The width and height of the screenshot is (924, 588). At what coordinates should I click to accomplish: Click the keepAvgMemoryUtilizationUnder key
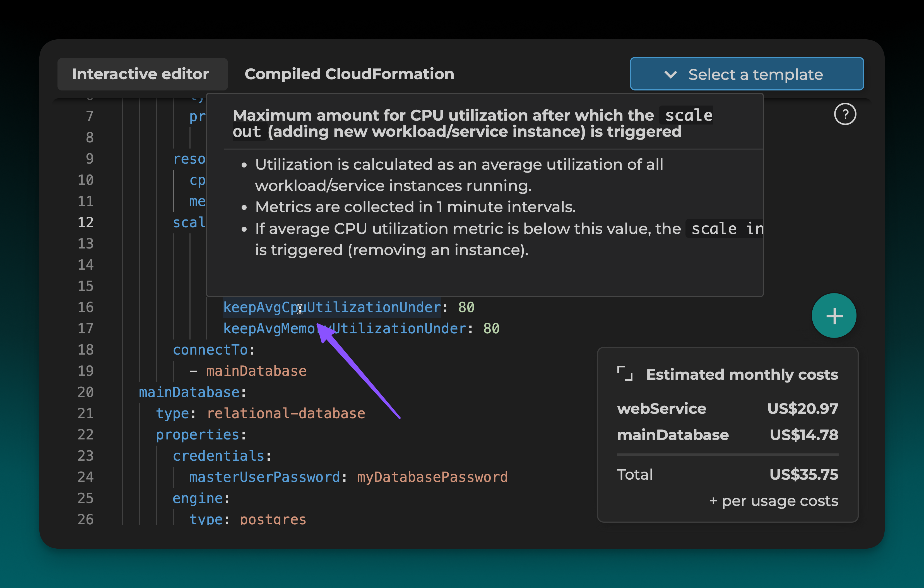point(345,329)
